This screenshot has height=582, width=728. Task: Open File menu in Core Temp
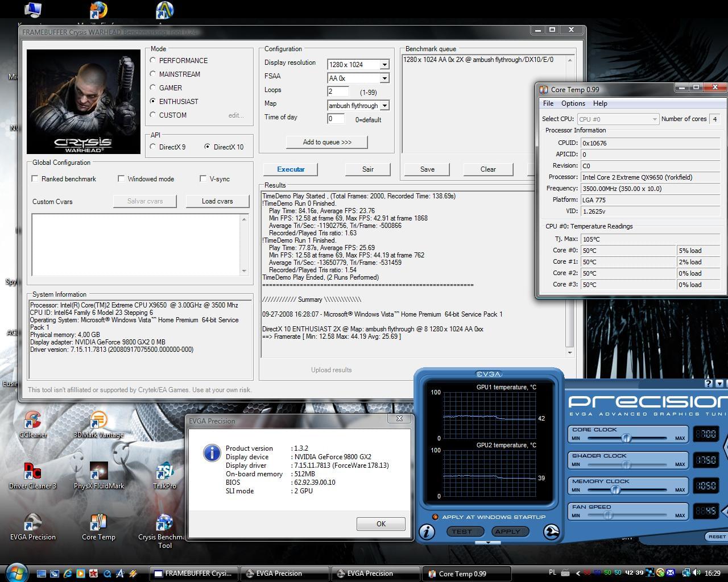click(548, 103)
